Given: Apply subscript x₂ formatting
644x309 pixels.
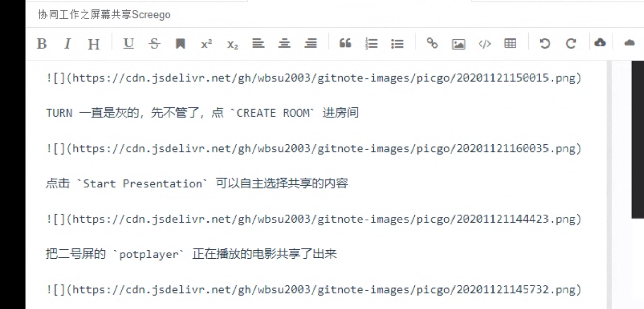Looking at the screenshot, I should [x=232, y=44].
